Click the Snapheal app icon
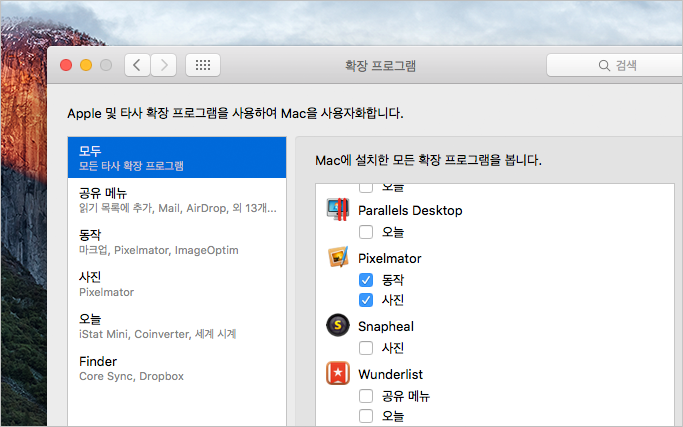The height and width of the screenshot is (427, 683). click(338, 325)
